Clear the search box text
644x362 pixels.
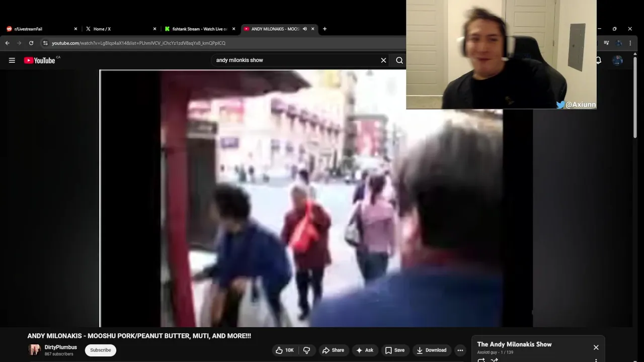(x=383, y=60)
